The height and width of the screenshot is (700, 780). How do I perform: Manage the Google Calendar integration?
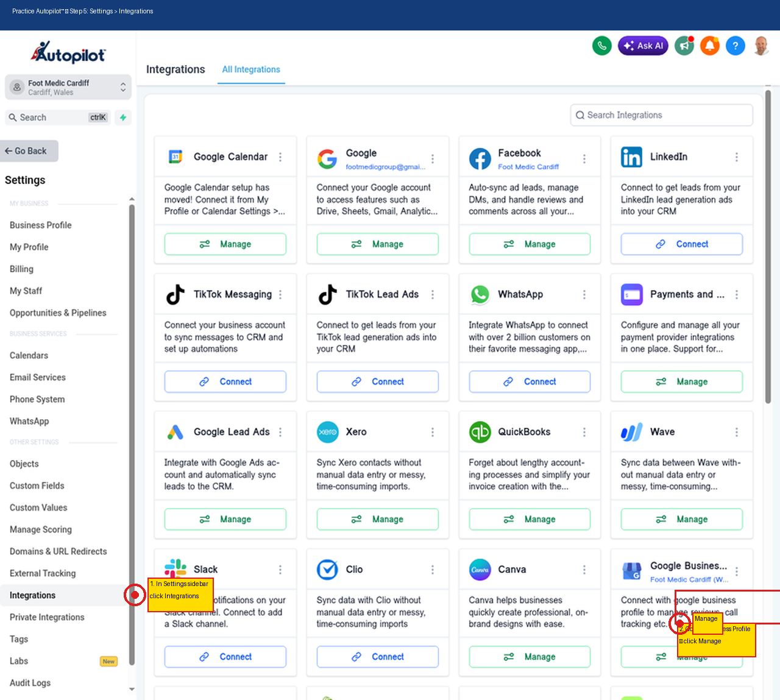pyautogui.click(x=225, y=244)
